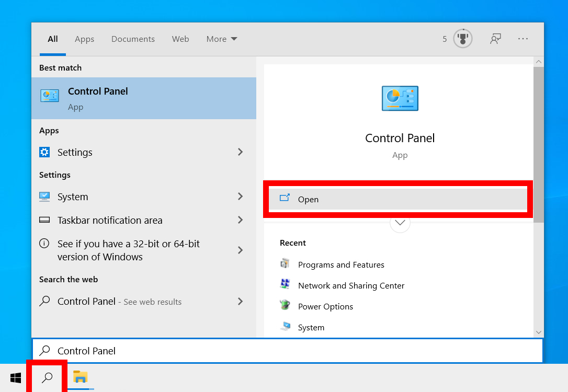Image resolution: width=568 pixels, height=392 pixels.
Task: Expand the Control Panel web results arrow
Action: [240, 302]
